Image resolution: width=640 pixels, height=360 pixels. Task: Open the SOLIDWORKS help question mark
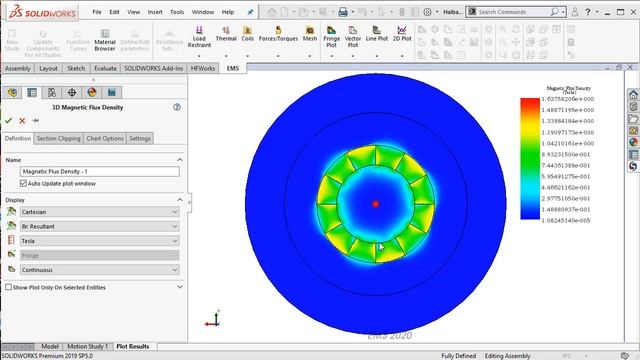588,12
